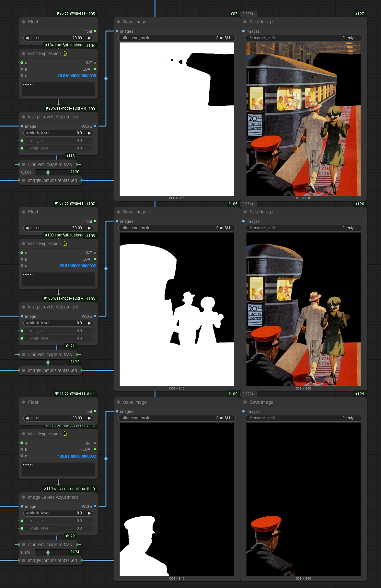Screen dimensions: 381x588
Task: Edit filename_prefix field in Save Image #128
Action: click(304, 228)
